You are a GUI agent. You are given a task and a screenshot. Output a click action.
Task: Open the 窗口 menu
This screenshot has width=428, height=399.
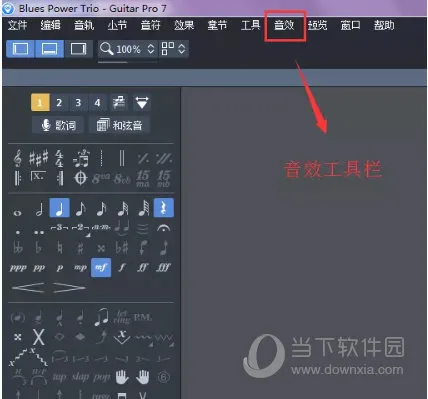(350, 25)
